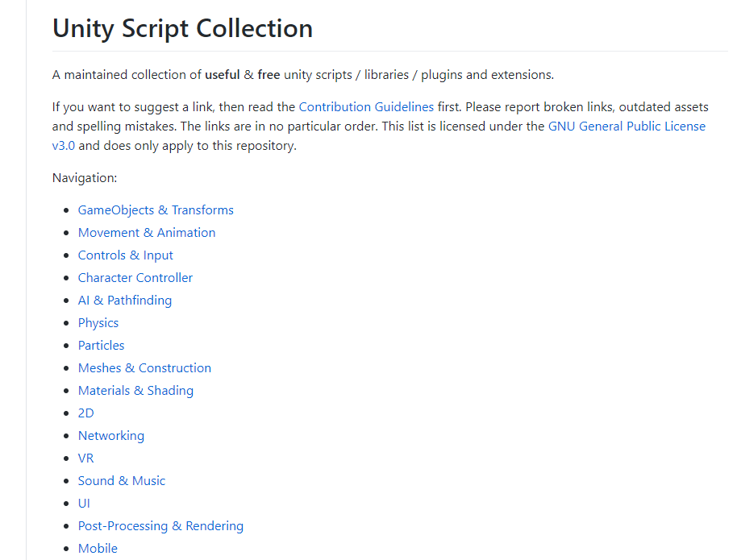Image resolution: width=737 pixels, height=560 pixels.
Task: Click the Unity Script Collection heading
Action: point(182,28)
